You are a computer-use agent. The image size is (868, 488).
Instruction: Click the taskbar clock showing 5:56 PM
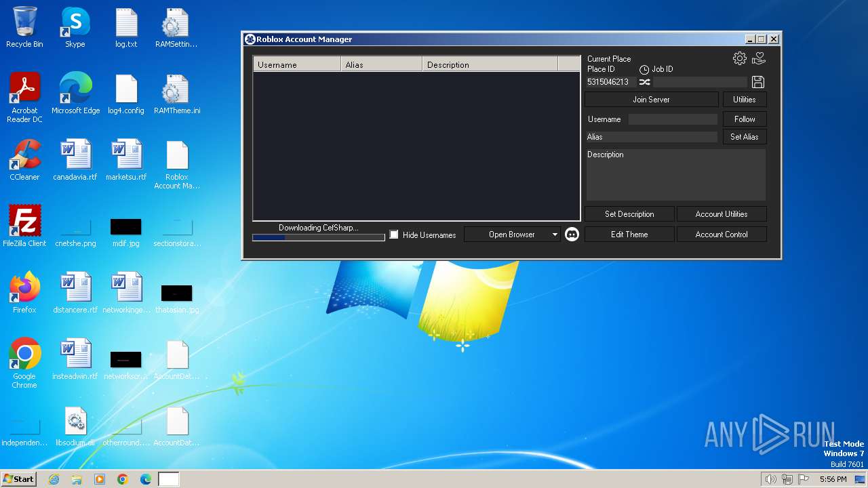click(x=833, y=479)
